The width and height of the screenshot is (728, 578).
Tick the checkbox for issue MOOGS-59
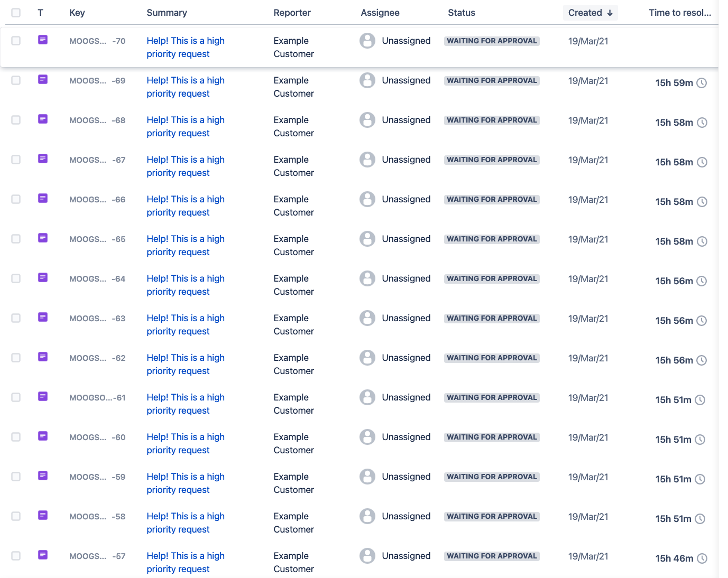[x=16, y=477]
